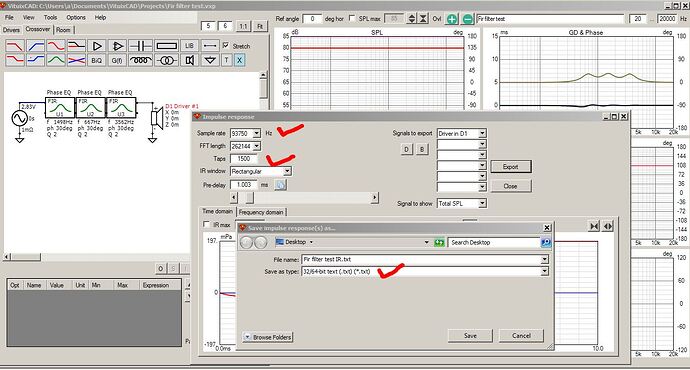690x370 pixels.
Task: Click the Taps input field
Action: pyautogui.click(x=244, y=158)
